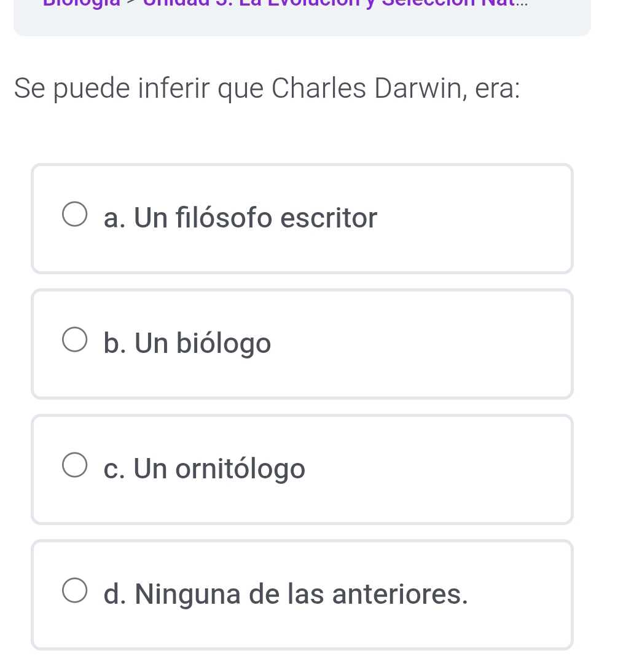The width and height of the screenshot is (634, 672).
Task: Click the answer text 'c. Un ornitólogo'
Action: click(204, 468)
